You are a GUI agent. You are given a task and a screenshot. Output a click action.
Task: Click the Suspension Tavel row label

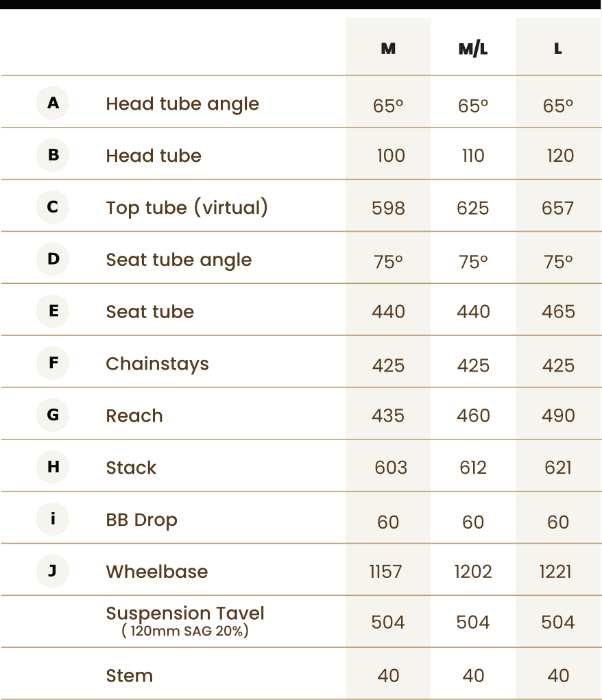pyautogui.click(x=185, y=621)
